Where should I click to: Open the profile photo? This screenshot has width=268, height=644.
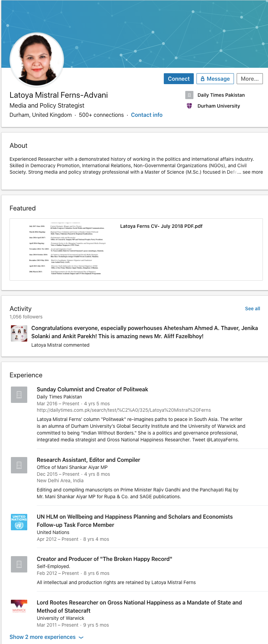37,59
